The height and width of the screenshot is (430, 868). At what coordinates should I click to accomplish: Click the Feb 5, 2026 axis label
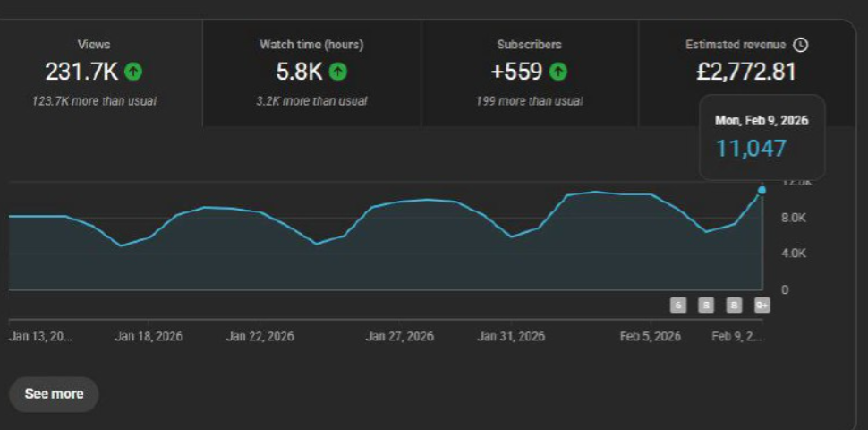pyautogui.click(x=651, y=337)
